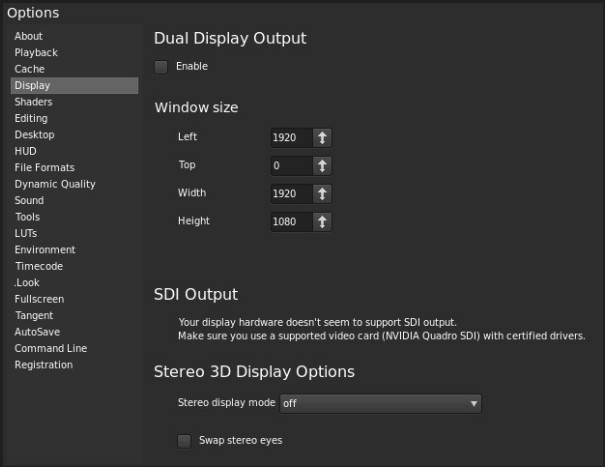Screen dimensions: 605x467
Task: Select File Formats in sidebar
Action: (44, 168)
